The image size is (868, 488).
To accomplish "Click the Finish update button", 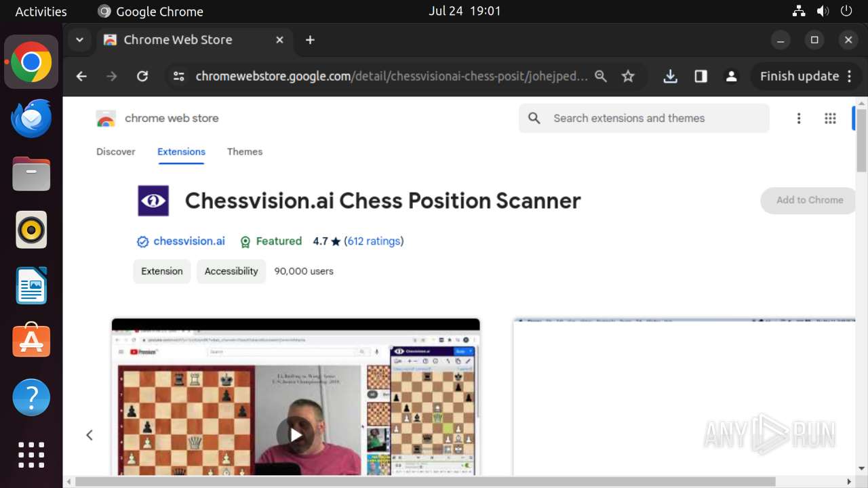I will pos(800,77).
